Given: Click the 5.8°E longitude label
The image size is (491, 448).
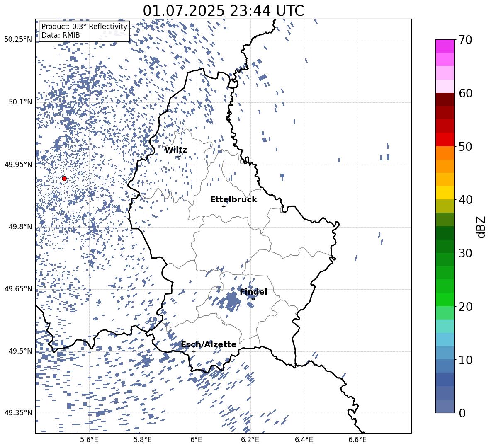Looking at the screenshot, I should [x=143, y=440].
